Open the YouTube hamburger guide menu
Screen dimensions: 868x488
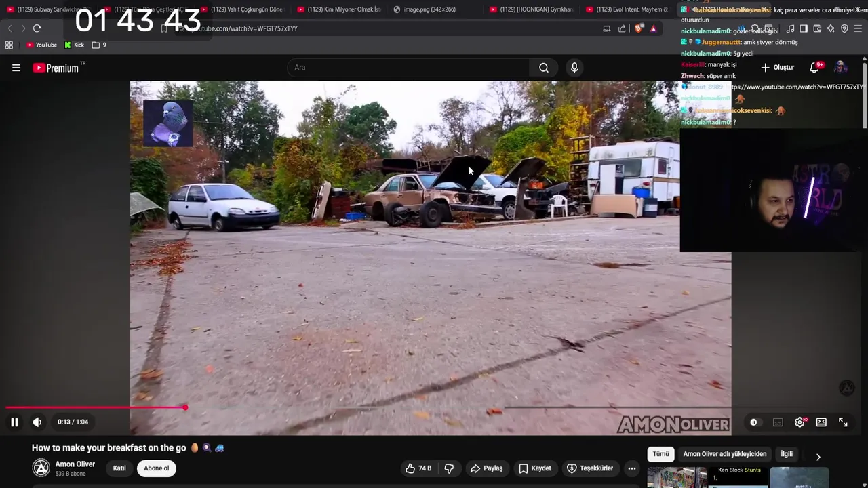(16, 68)
